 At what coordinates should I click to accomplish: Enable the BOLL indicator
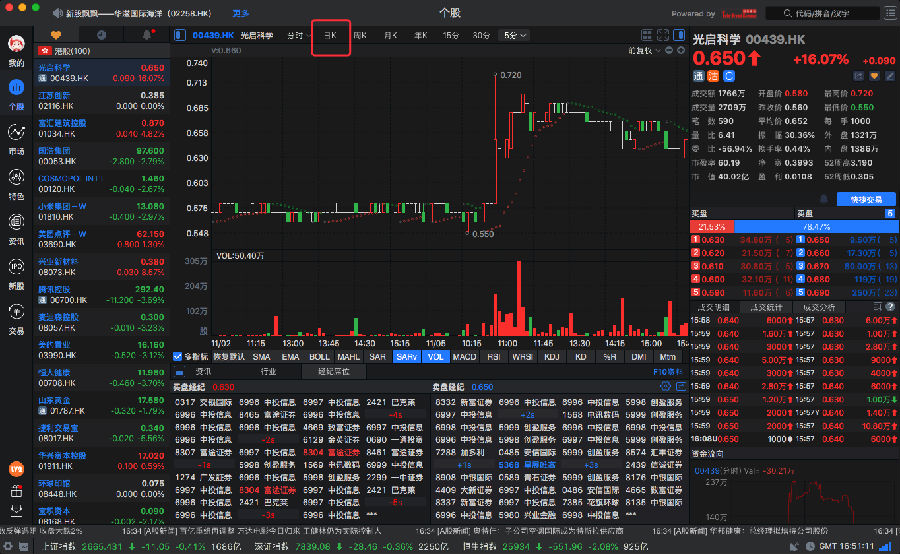point(319,357)
